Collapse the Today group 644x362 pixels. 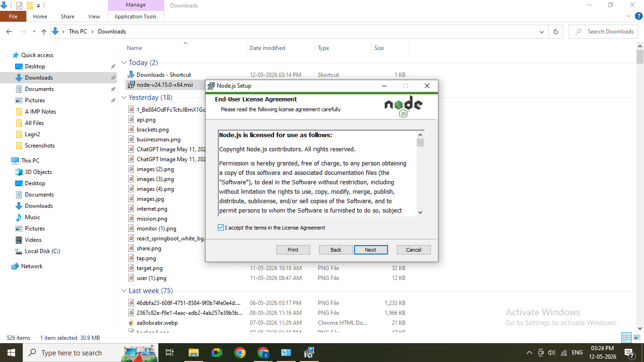pyautogui.click(x=124, y=63)
